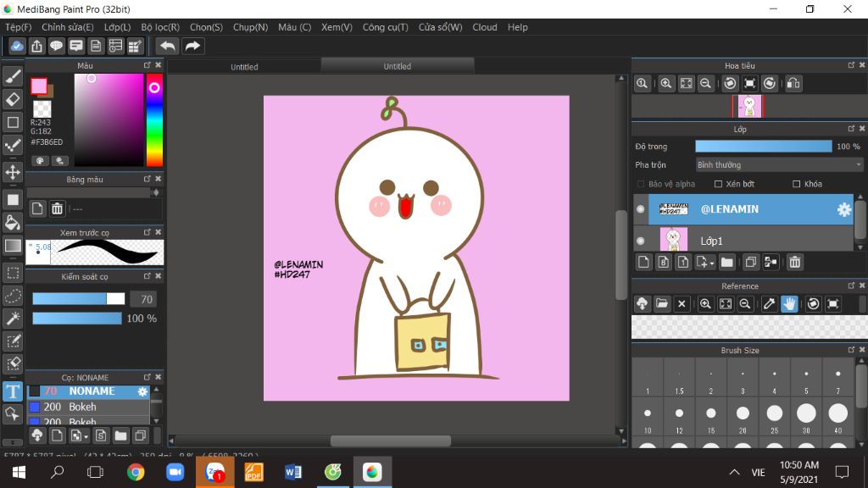The height and width of the screenshot is (488, 868).
Task: Select the Select Eraser tool
Action: [x=13, y=363]
